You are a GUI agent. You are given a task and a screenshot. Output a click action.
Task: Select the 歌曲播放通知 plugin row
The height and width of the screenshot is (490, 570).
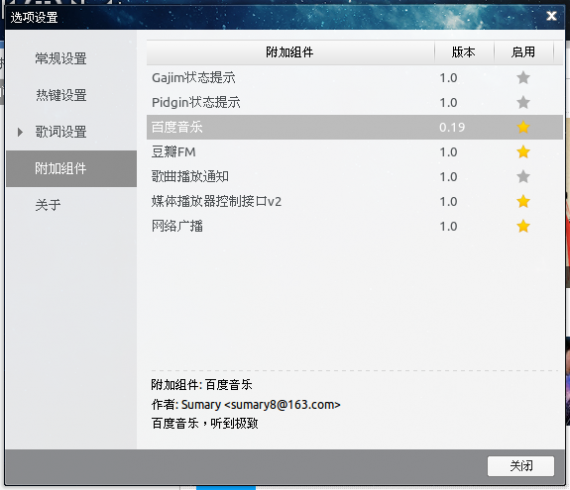(355, 176)
